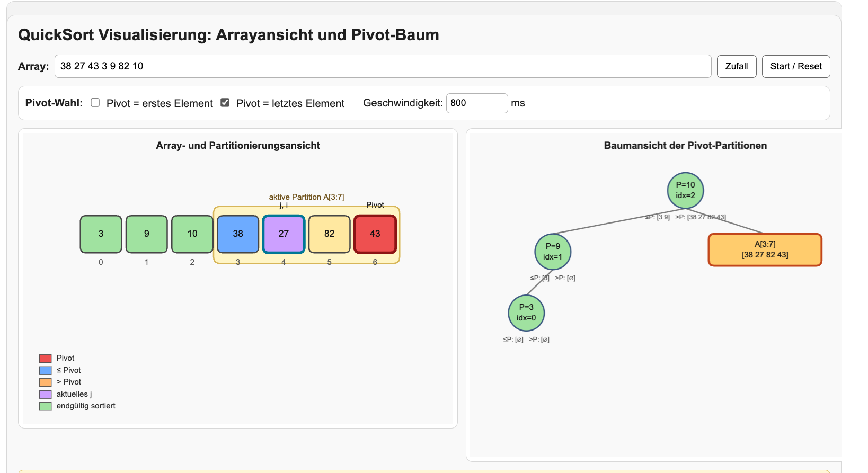Enable Pivot = erstes Element checkbox
The height and width of the screenshot is (473, 868).
[x=95, y=103]
